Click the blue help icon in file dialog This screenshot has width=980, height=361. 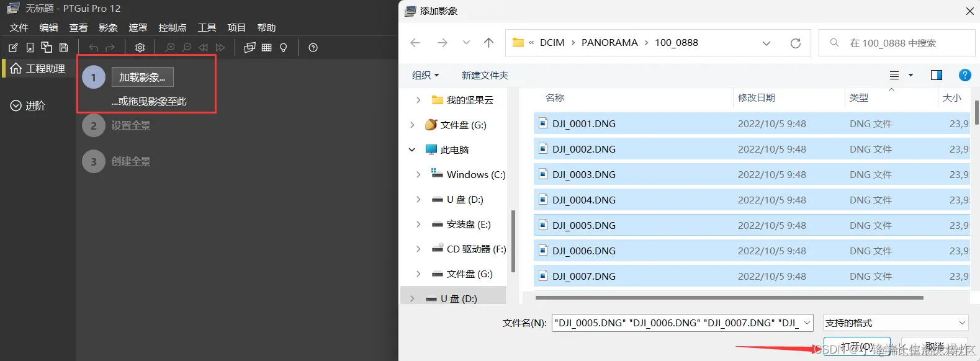pyautogui.click(x=965, y=75)
